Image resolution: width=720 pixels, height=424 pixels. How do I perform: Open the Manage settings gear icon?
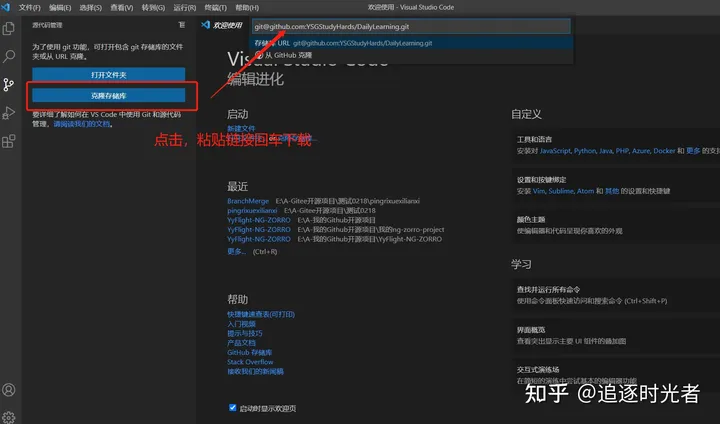pyautogui.click(x=9, y=417)
